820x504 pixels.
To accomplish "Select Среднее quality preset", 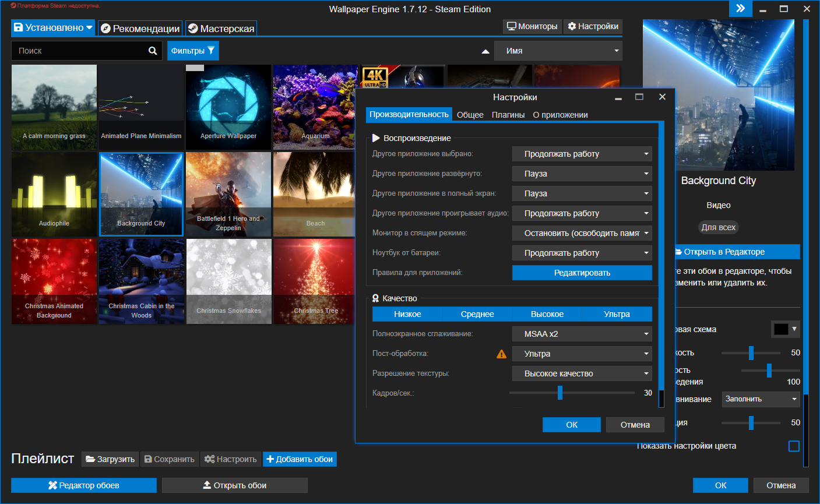I will (x=477, y=314).
